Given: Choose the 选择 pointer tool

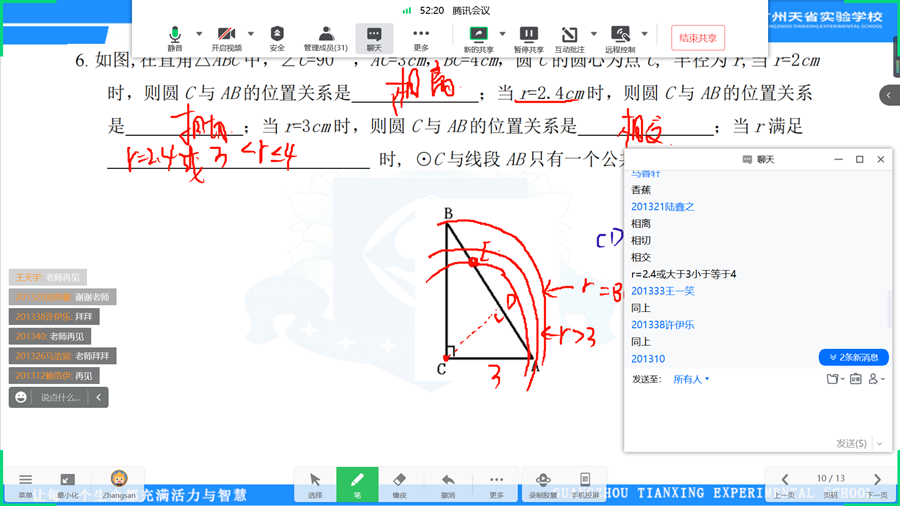Looking at the screenshot, I should coord(315,485).
